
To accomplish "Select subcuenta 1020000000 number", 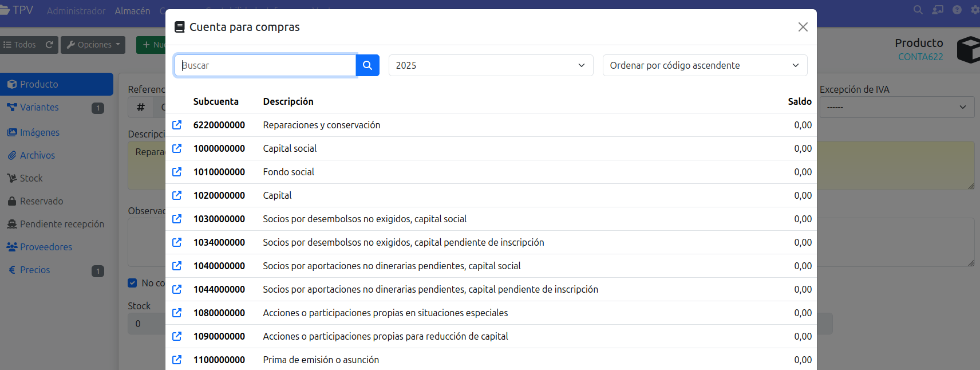I will click(219, 195).
